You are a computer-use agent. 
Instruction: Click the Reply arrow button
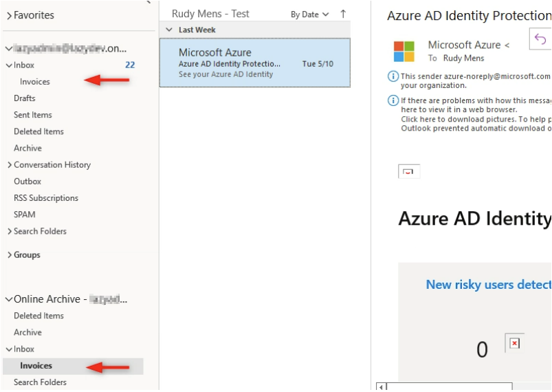(540, 39)
